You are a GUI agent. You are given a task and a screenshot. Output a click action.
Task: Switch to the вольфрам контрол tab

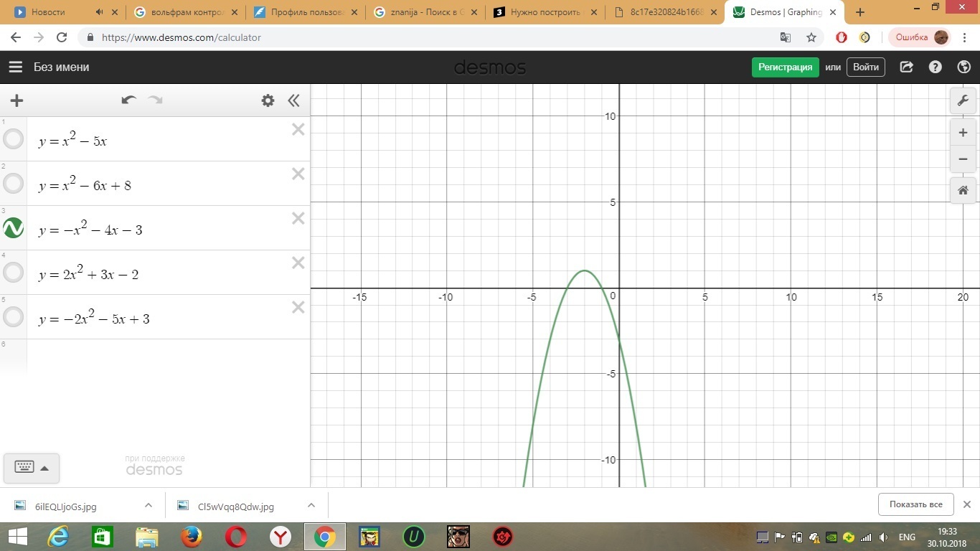(x=184, y=12)
